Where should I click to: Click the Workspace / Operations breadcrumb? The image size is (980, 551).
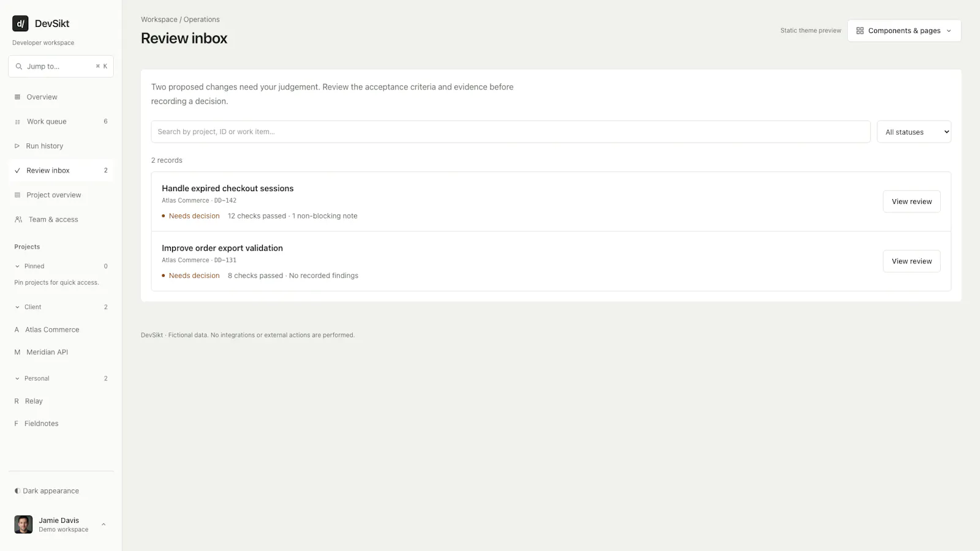click(180, 20)
